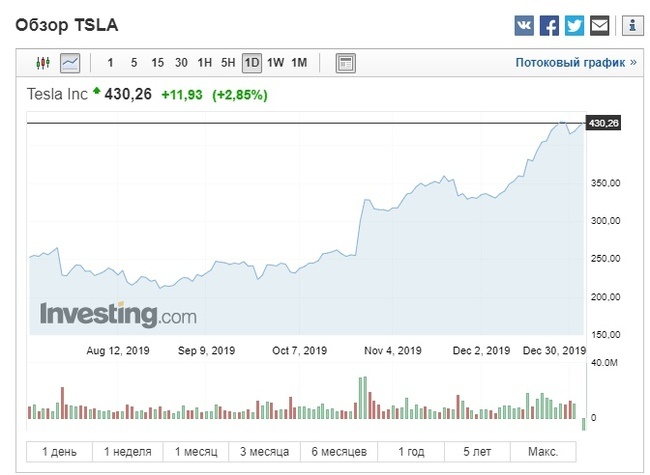Select the 1W interval
The width and height of the screenshot is (650, 475).
(275, 63)
